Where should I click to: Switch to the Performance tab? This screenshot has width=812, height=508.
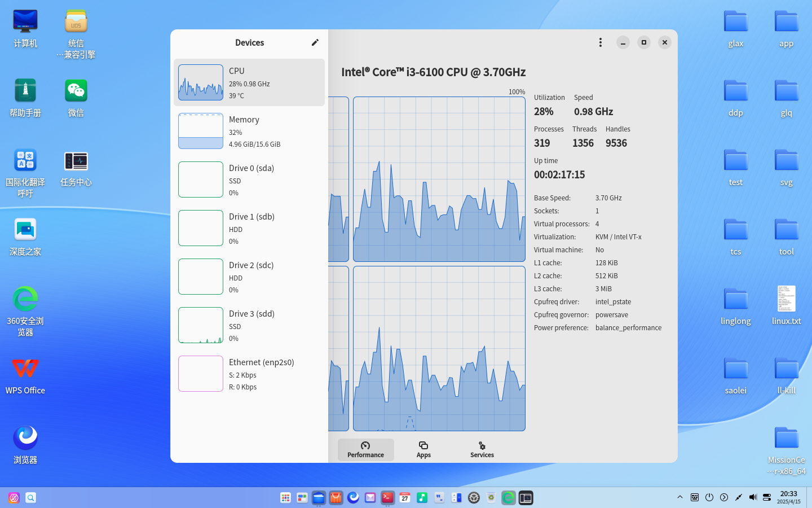tap(365, 450)
